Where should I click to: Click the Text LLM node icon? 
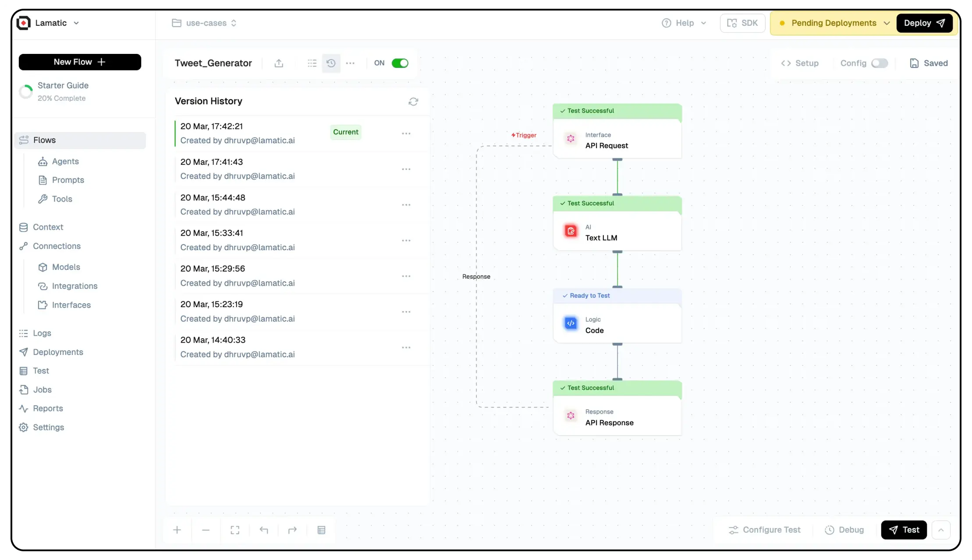click(x=571, y=231)
